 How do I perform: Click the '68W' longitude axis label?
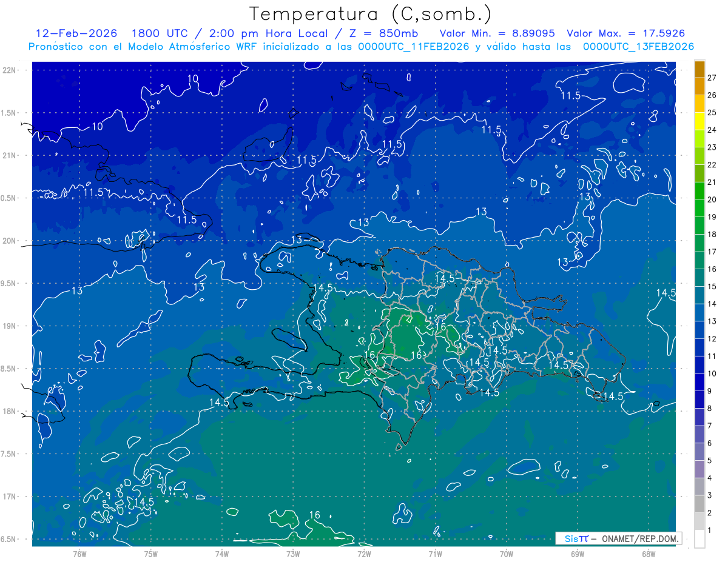click(648, 554)
